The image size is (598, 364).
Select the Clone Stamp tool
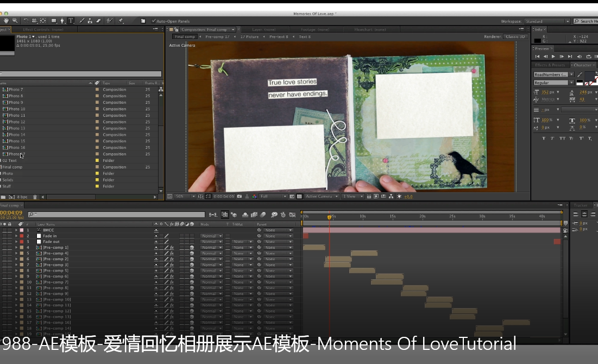tap(90, 21)
